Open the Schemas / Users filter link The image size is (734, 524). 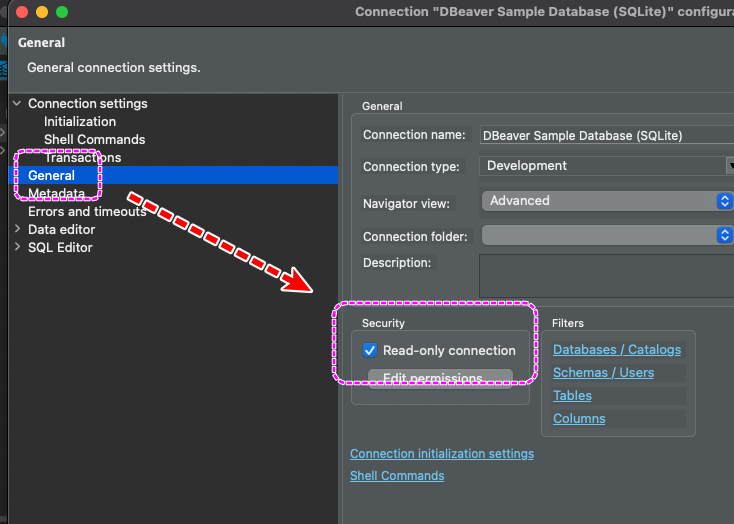click(603, 373)
